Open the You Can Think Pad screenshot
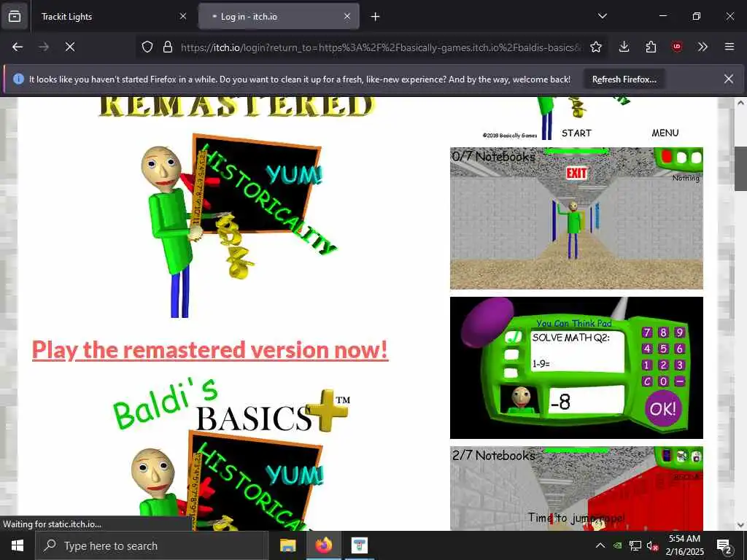This screenshot has height=560, width=747. (x=576, y=367)
